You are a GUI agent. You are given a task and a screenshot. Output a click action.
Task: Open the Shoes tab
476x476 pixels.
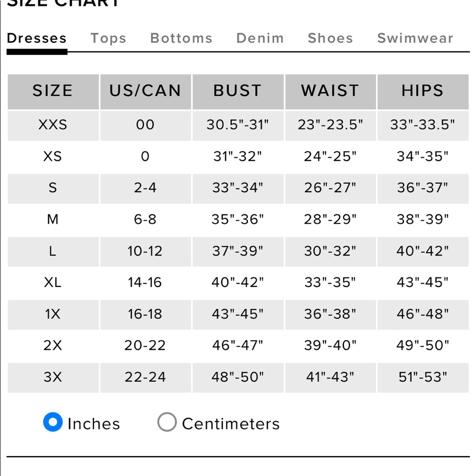(330, 38)
